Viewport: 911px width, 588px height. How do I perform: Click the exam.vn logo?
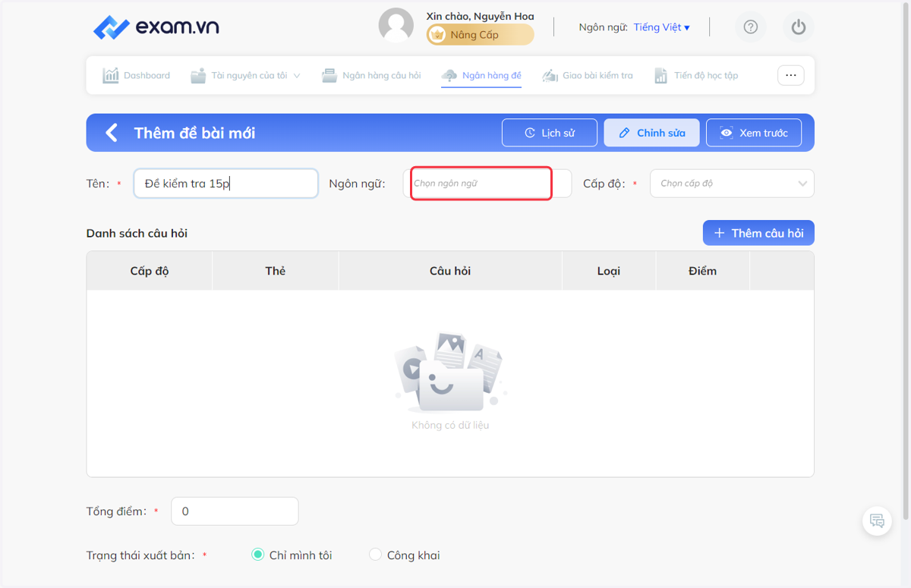[156, 27]
